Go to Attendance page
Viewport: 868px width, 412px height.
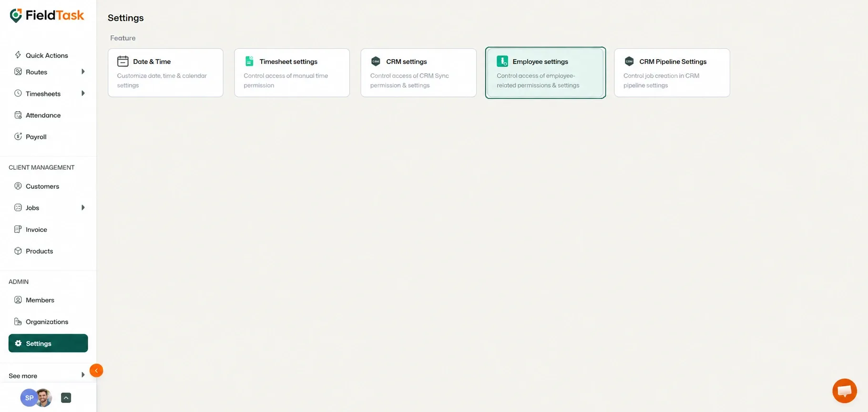43,115
